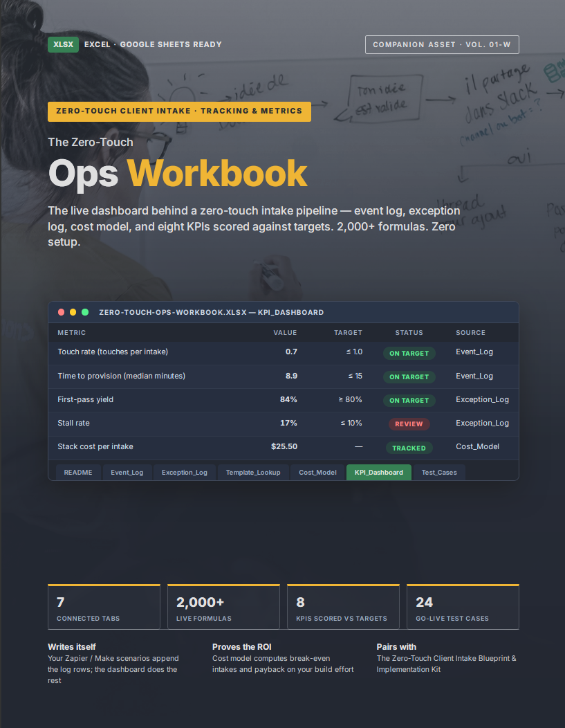
Task: Click the value 0.7
Action: pyautogui.click(x=291, y=352)
